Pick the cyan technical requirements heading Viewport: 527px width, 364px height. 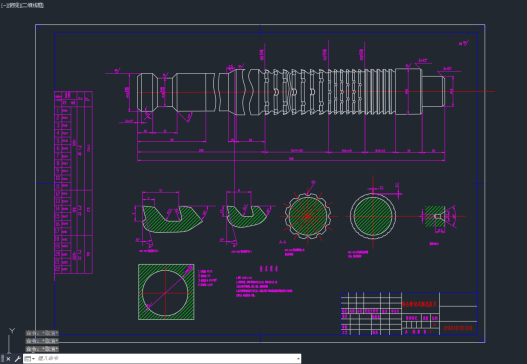(x=269, y=269)
